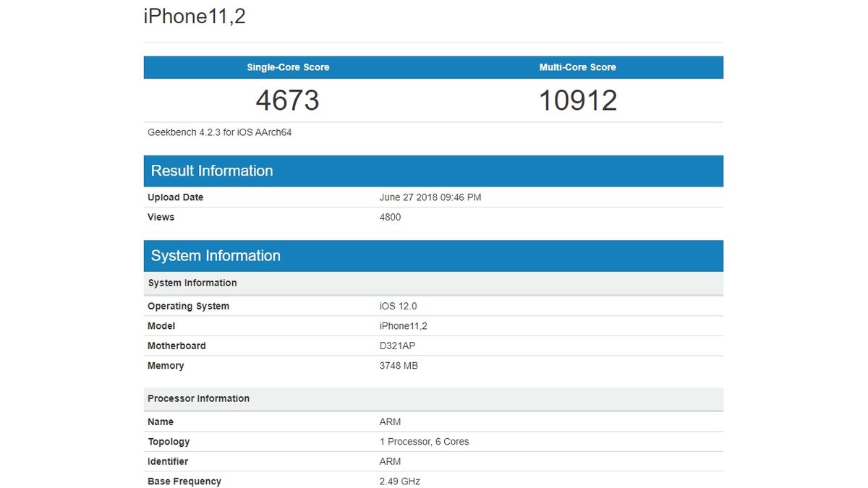The height and width of the screenshot is (488, 868).
Task: Click the Model row showing iPhone11,2
Action: tap(403, 326)
